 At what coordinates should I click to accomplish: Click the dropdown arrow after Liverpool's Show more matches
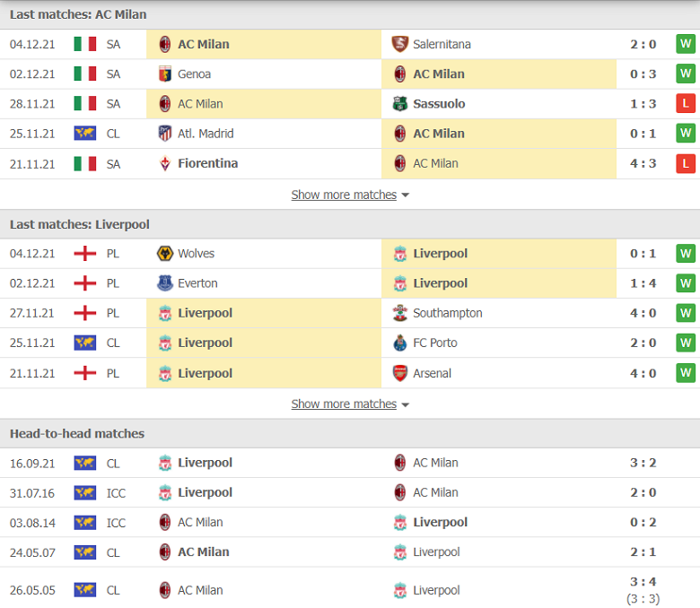(406, 405)
